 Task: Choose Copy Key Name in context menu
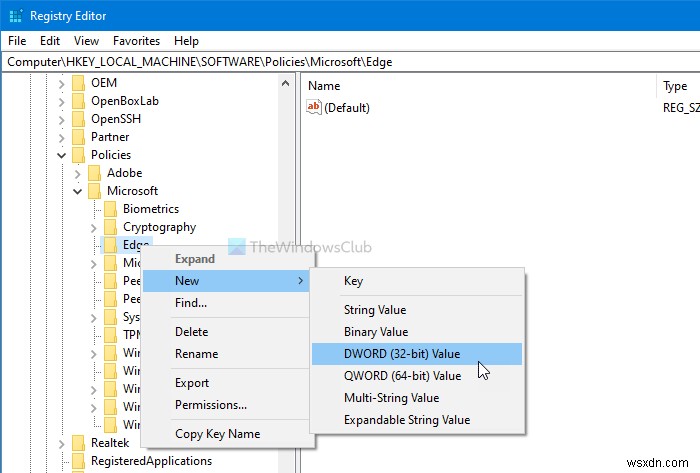pos(226,433)
